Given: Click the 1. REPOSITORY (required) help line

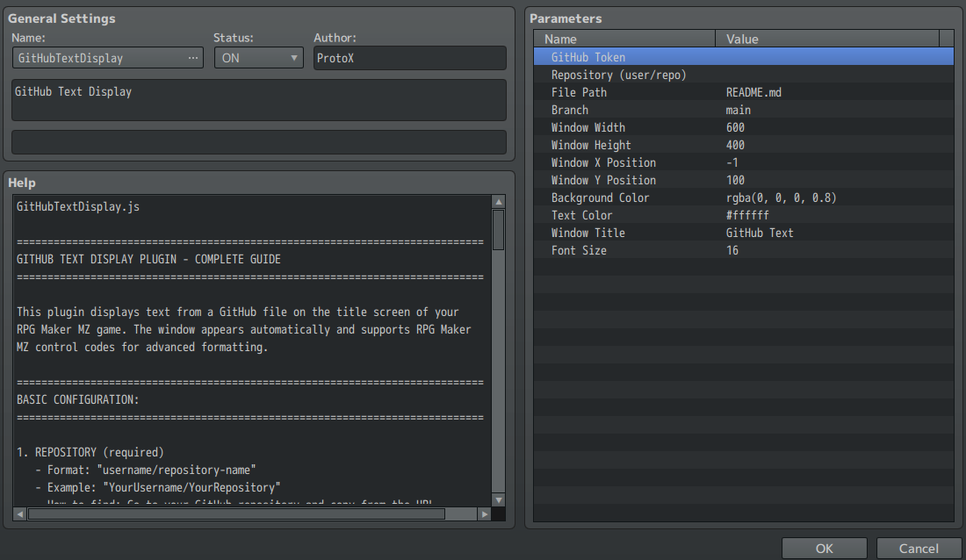Looking at the screenshot, I should pyautogui.click(x=90, y=452).
